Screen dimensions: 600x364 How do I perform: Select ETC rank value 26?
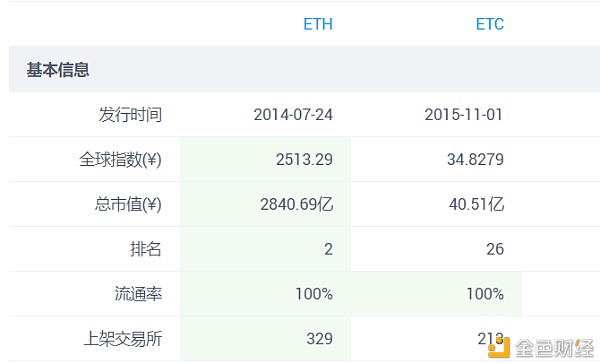pyautogui.click(x=495, y=250)
